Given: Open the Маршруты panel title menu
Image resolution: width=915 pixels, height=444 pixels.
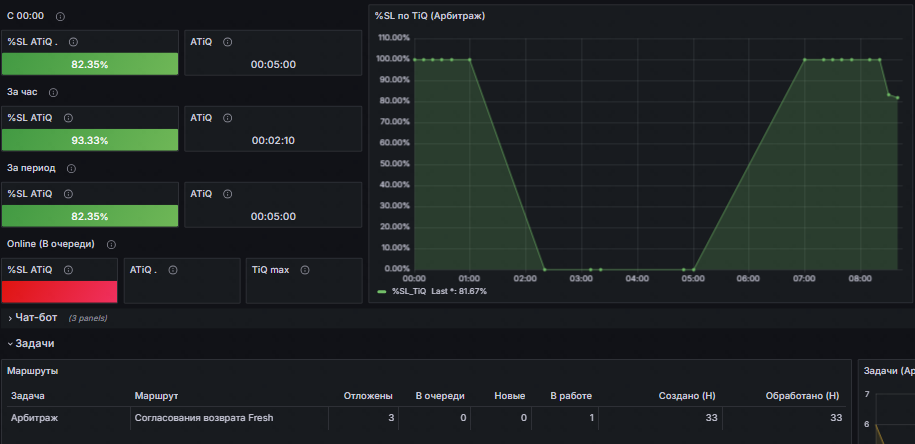Looking at the screenshot, I should pos(32,370).
